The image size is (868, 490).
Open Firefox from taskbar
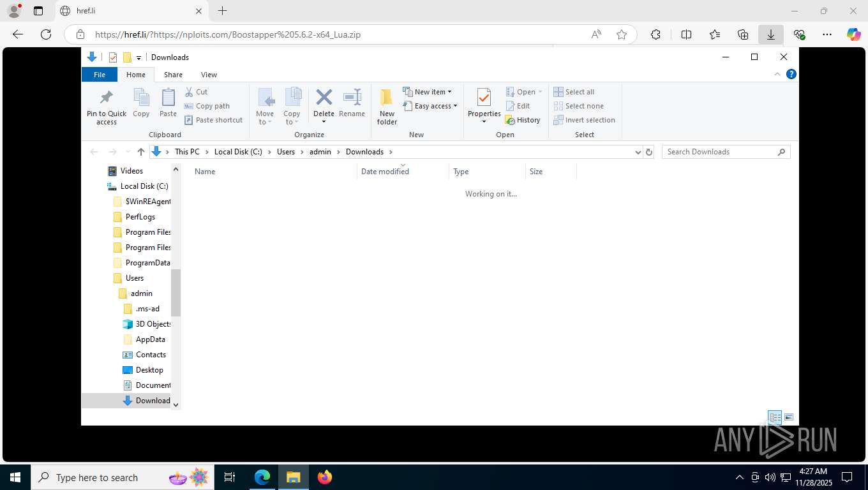tap(325, 477)
